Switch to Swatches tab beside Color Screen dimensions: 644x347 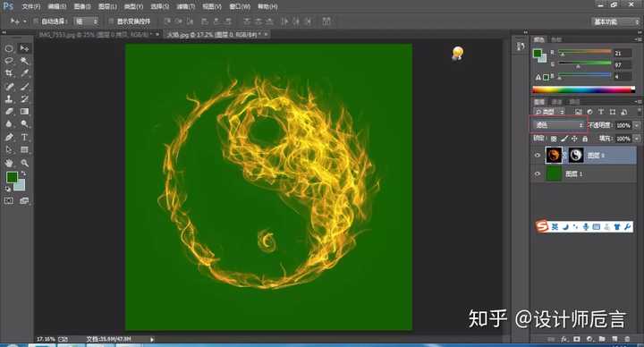coord(556,39)
